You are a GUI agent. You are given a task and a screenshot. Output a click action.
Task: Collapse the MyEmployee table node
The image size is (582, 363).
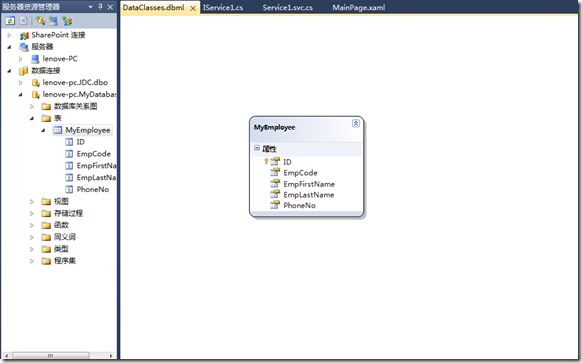[43, 130]
